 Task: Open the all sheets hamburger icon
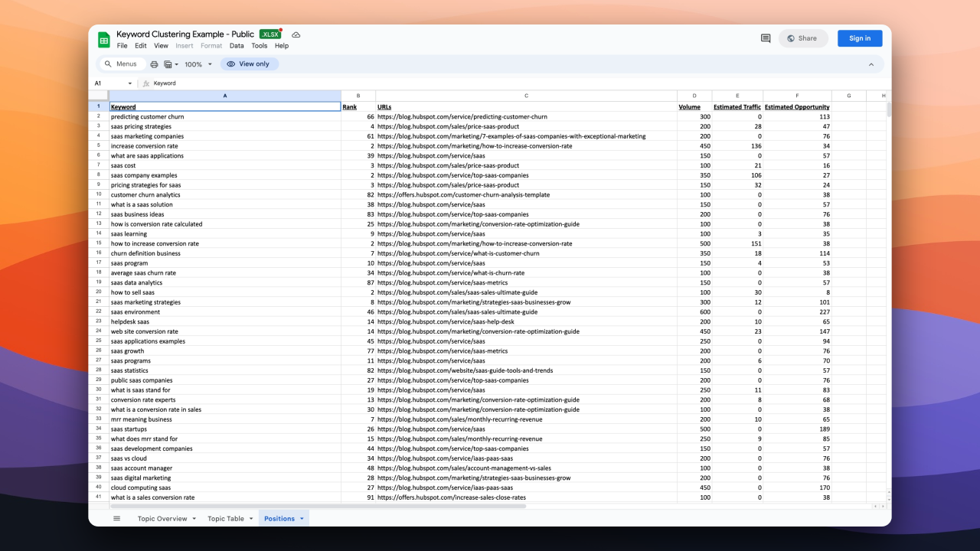pos(116,518)
